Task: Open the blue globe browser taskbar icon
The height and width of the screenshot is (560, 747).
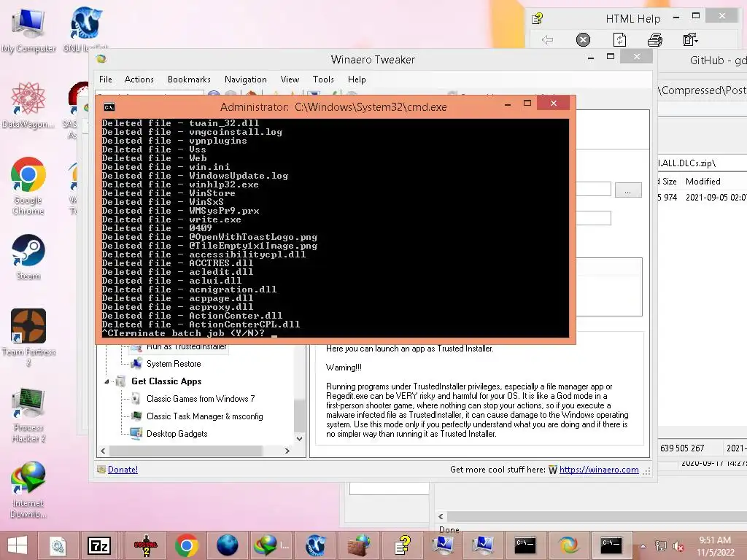Action: 228,545
